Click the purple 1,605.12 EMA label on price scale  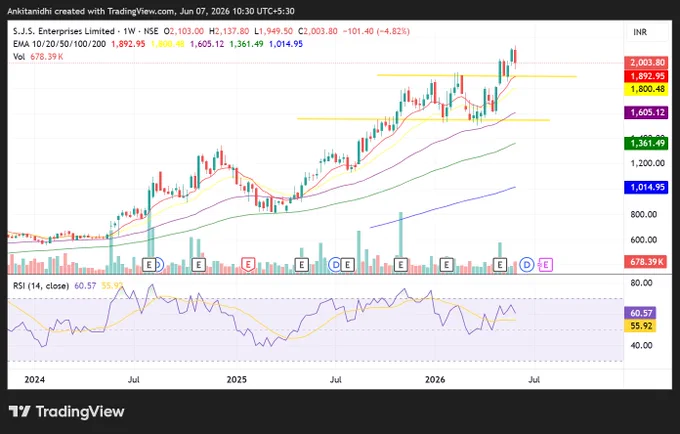(646, 112)
